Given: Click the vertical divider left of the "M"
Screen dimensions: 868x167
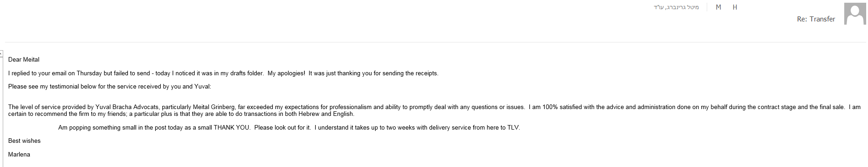Looking at the screenshot, I should pos(707,7).
